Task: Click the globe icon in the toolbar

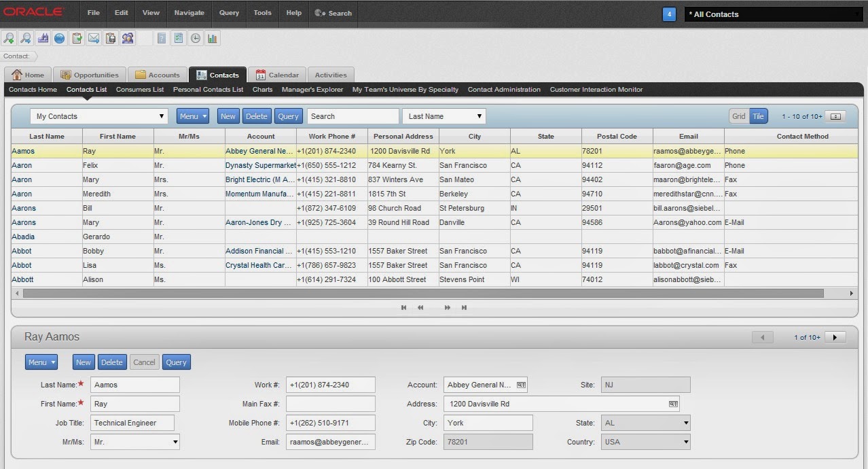Action: click(60, 38)
